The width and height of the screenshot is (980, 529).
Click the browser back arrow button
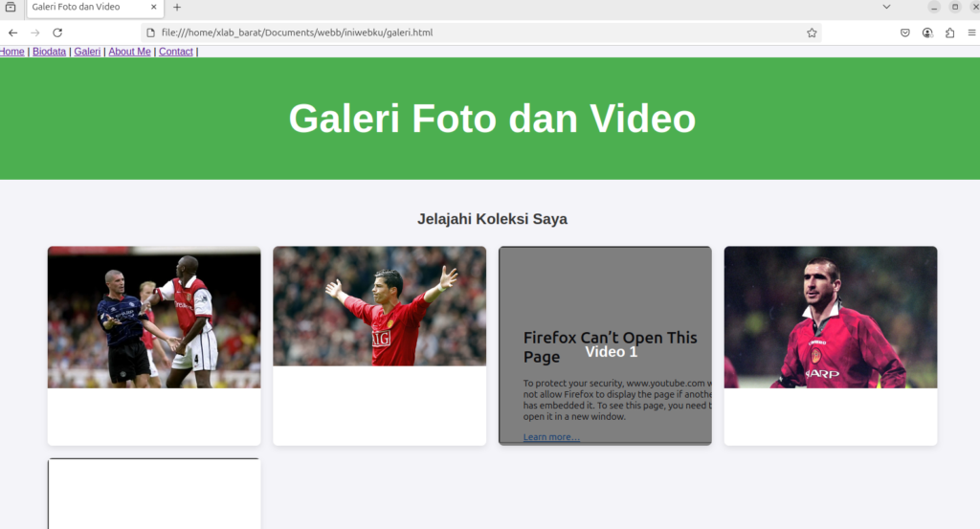click(x=12, y=33)
